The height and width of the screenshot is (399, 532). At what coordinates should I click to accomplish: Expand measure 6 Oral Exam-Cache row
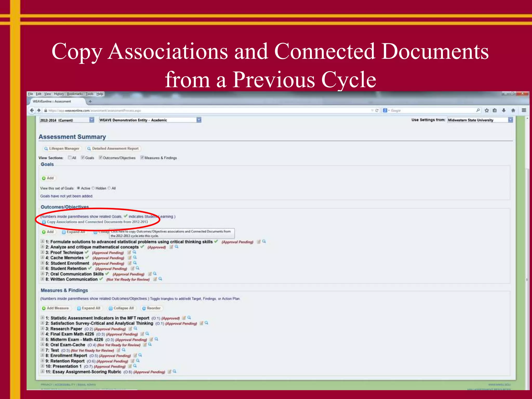pos(42,344)
